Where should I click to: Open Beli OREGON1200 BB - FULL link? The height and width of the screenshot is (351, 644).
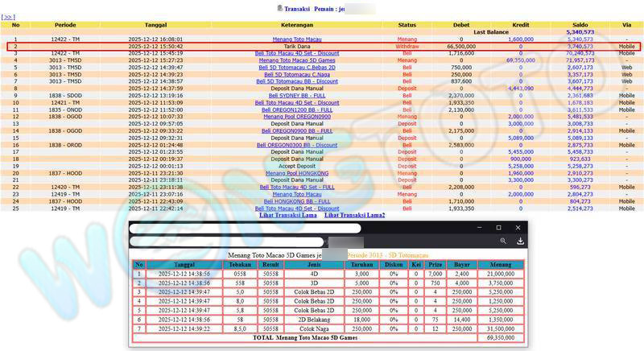[292, 109]
